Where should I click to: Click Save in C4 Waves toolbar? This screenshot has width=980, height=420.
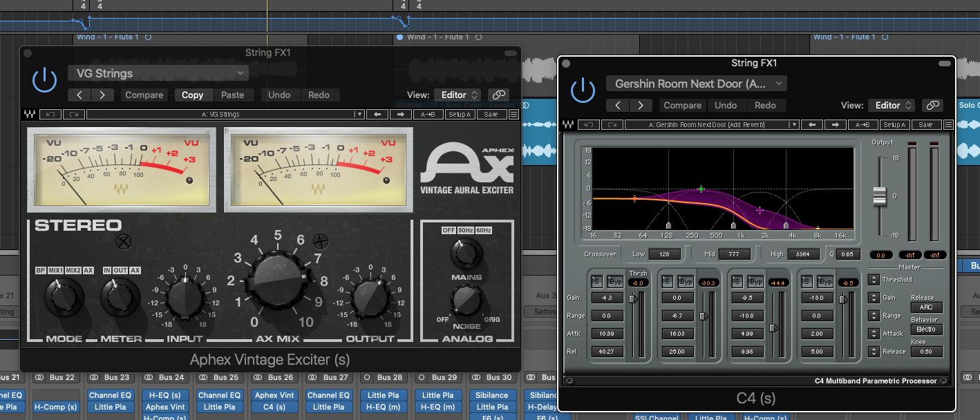[925, 125]
